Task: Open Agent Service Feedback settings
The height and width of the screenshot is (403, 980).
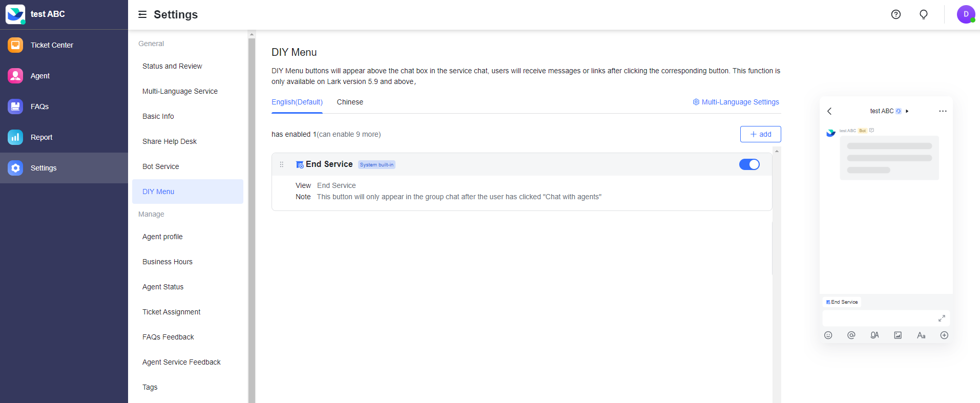Action: [x=187, y=362]
